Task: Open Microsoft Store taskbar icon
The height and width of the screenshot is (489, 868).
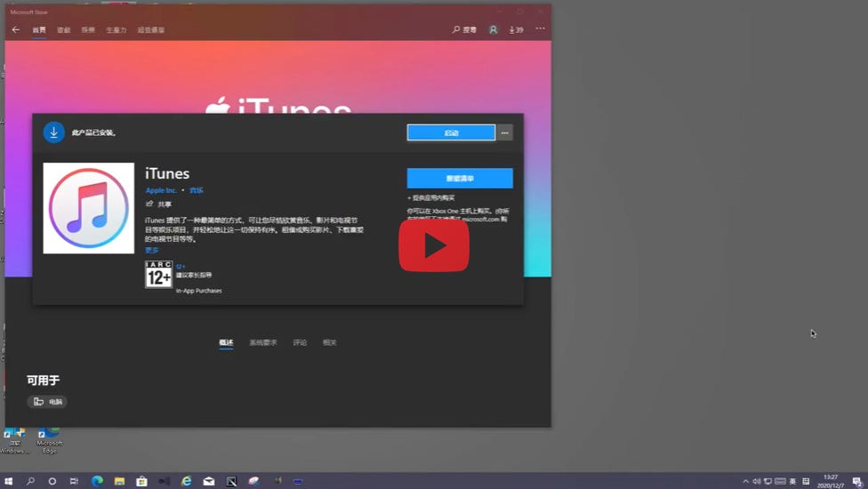Action: [x=141, y=481]
